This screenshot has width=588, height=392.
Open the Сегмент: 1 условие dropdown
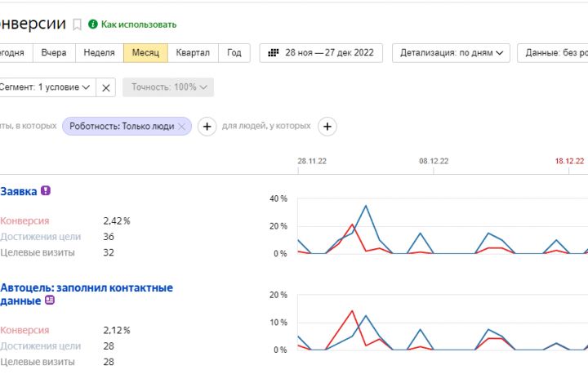click(45, 87)
